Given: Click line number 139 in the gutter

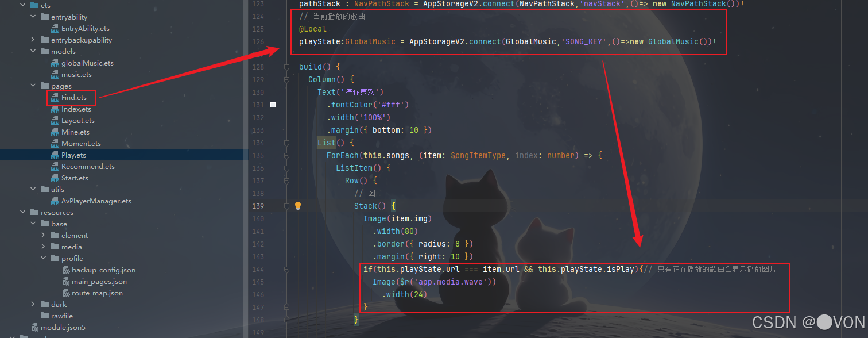Looking at the screenshot, I should point(258,206).
